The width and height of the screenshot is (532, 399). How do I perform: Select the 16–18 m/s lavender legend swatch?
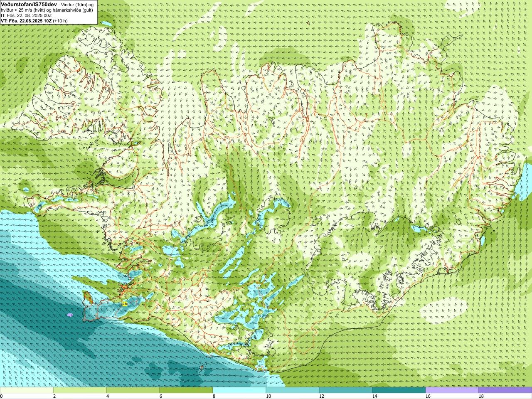452,390
